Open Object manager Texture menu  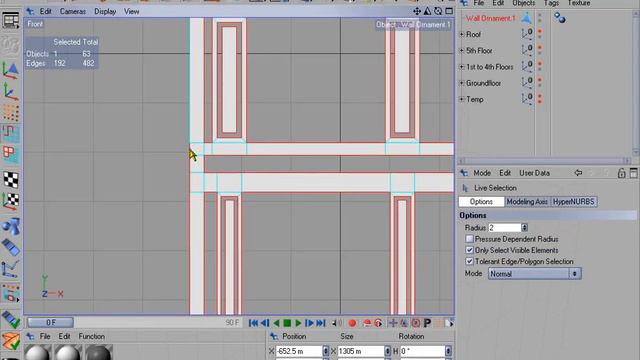579,3
